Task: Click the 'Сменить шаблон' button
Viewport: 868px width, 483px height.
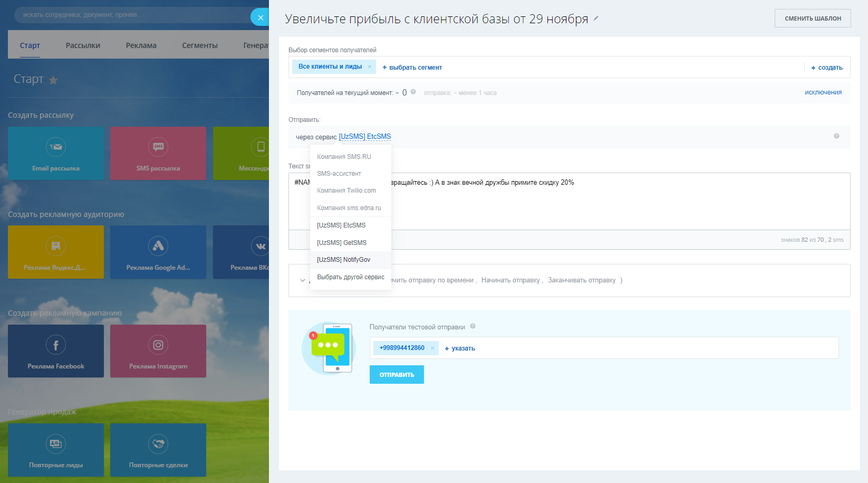Action: click(x=813, y=18)
